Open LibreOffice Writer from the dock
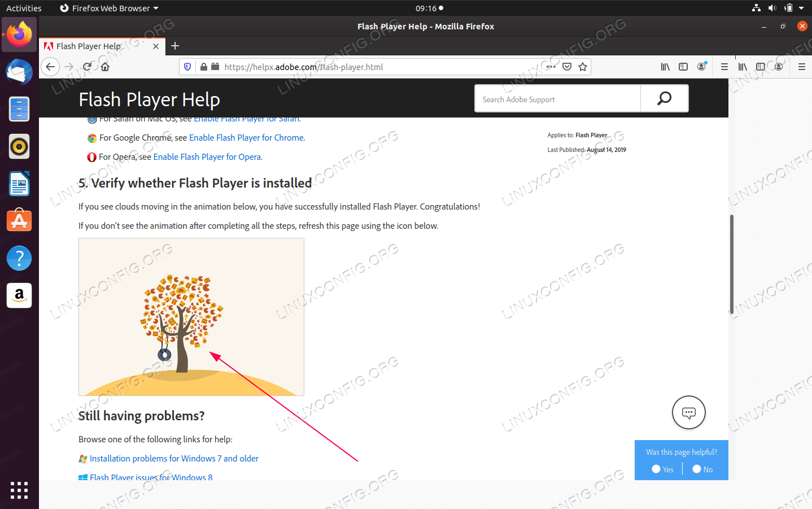812x509 pixels. click(19, 184)
